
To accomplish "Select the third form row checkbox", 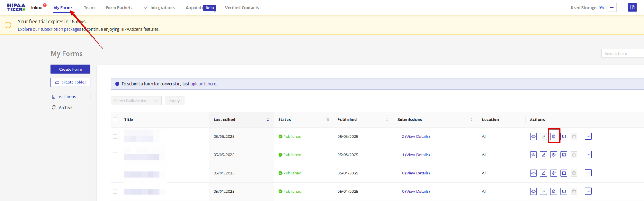I will click(x=115, y=173).
